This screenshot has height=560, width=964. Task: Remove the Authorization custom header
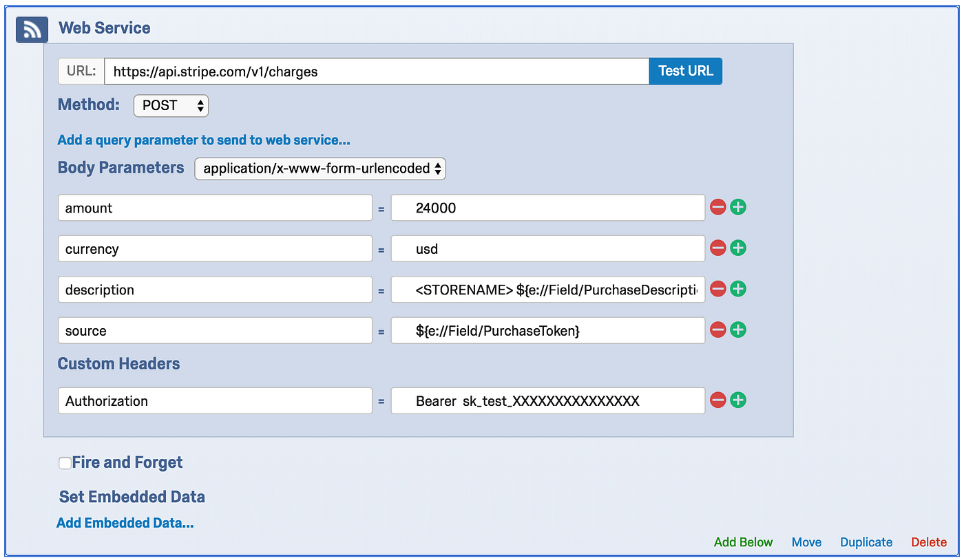point(718,400)
